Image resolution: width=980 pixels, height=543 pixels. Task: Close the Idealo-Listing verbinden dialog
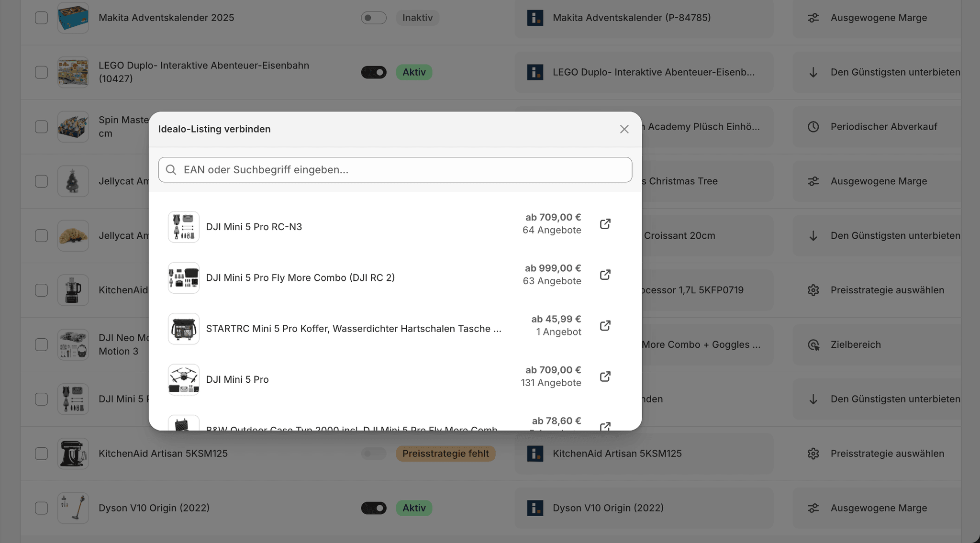pyautogui.click(x=624, y=129)
